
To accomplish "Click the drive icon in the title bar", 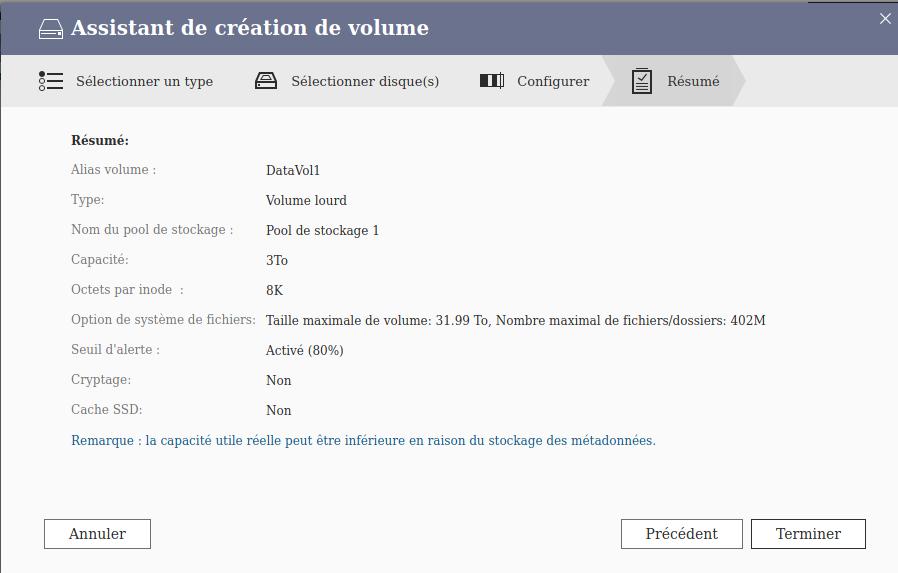I will click(50, 29).
